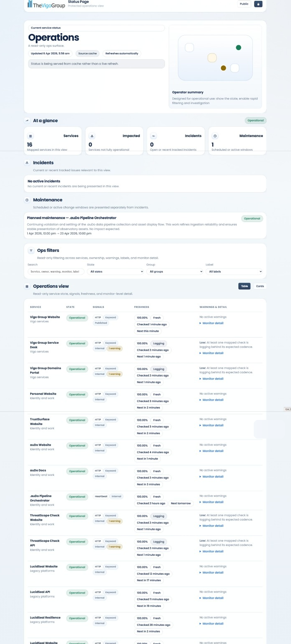Viewport: 291px width, 644px height.
Task: Expand Monitor detail for auDo Website
Action: pos(211,451)
